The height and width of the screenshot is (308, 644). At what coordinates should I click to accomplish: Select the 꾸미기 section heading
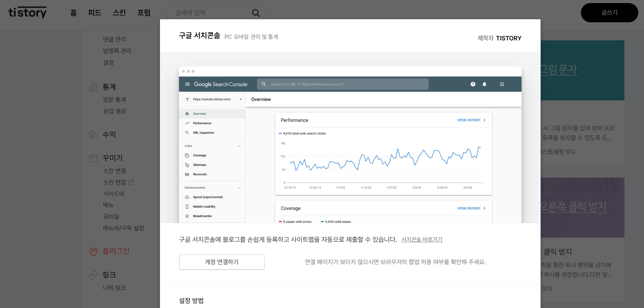(113, 158)
